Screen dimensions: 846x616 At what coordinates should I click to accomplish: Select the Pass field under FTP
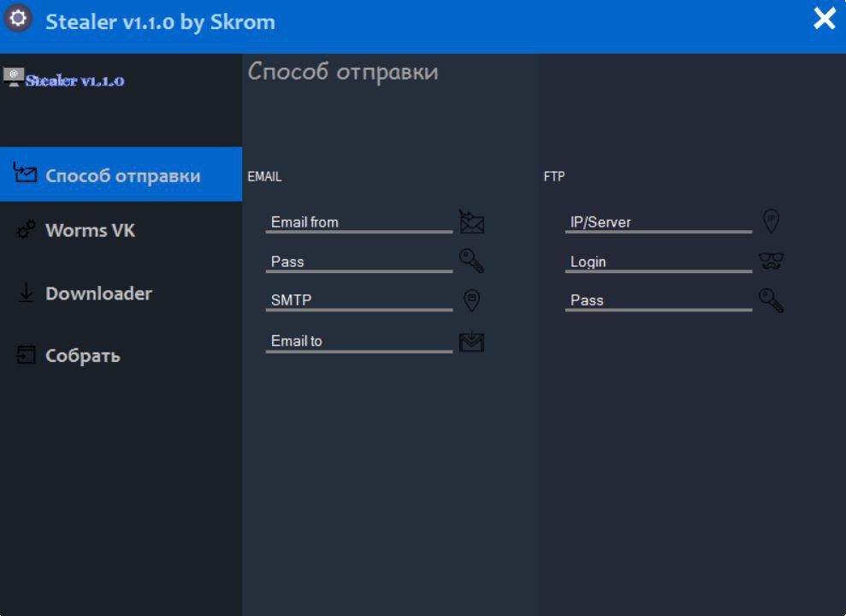coord(659,300)
